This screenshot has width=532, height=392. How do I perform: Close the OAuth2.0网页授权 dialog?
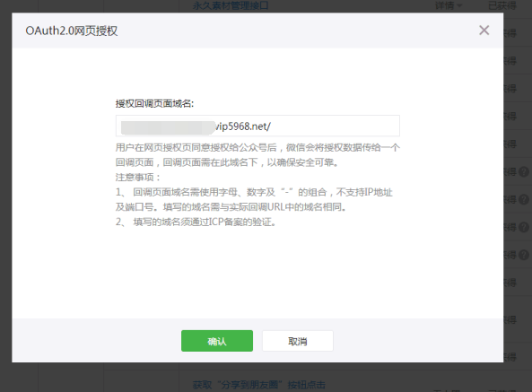[484, 30]
